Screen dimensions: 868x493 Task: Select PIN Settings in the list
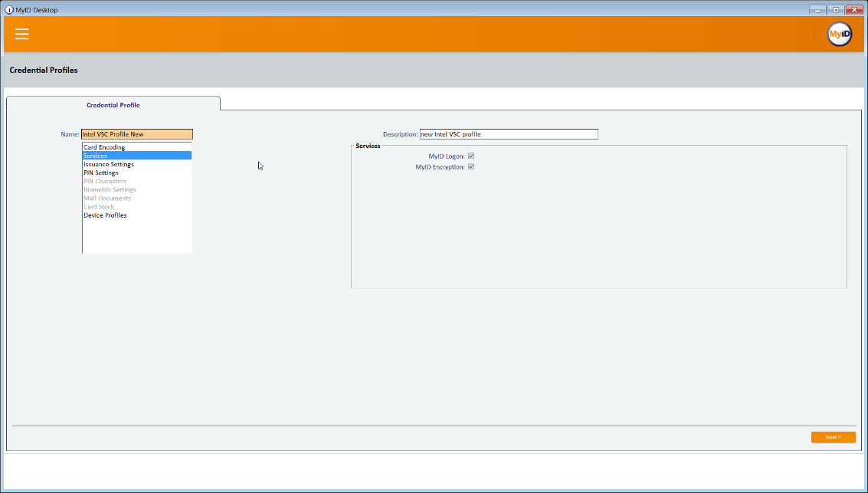(136, 173)
